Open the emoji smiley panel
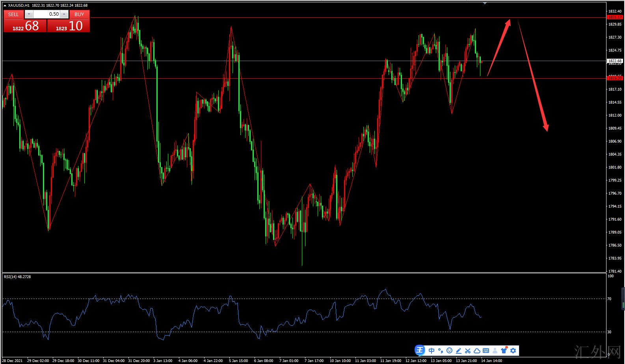 449,350
